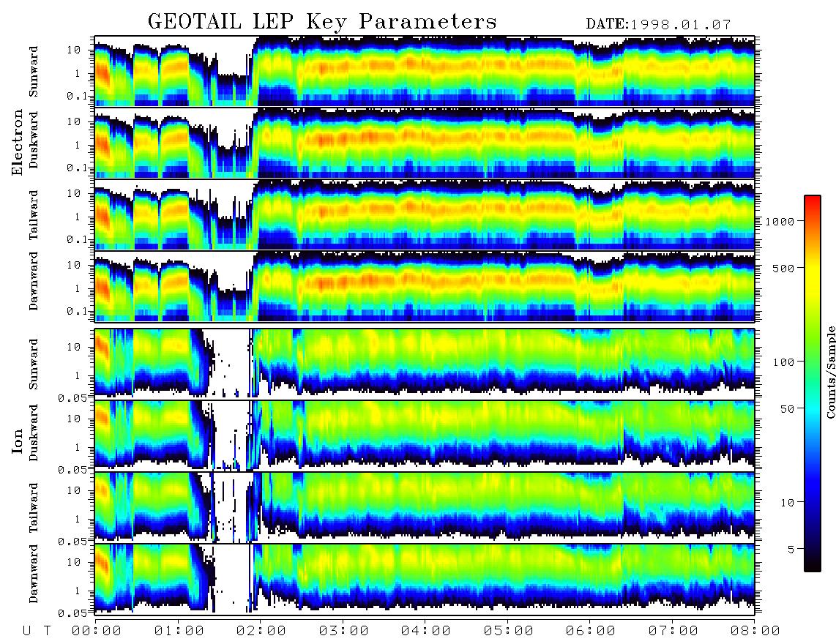The image size is (836, 644).
Task: Select the "DATE:1998.01.07" label
Action: [x=658, y=25]
